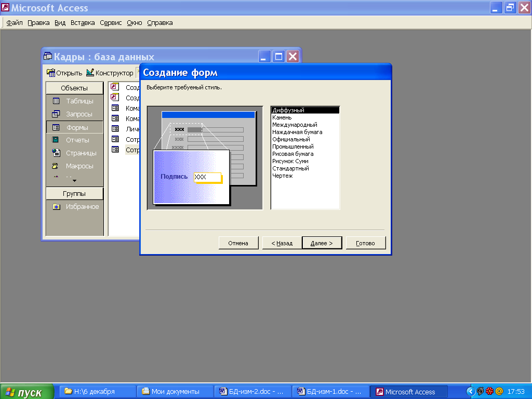Click the Объекты header button
Image resolution: width=532 pixels, height=399 pixels.
74,88
